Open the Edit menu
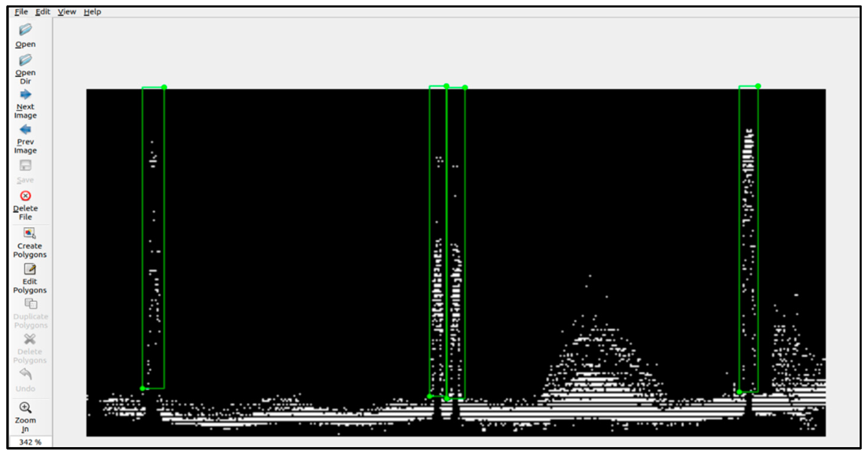The image size is (868, 454). tap(42, 12)
